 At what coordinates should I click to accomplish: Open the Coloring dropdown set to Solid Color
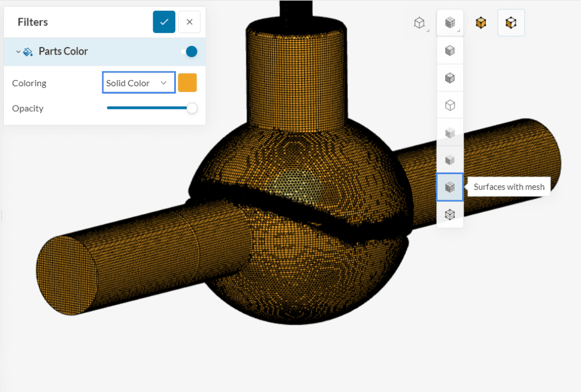point(138,82)
